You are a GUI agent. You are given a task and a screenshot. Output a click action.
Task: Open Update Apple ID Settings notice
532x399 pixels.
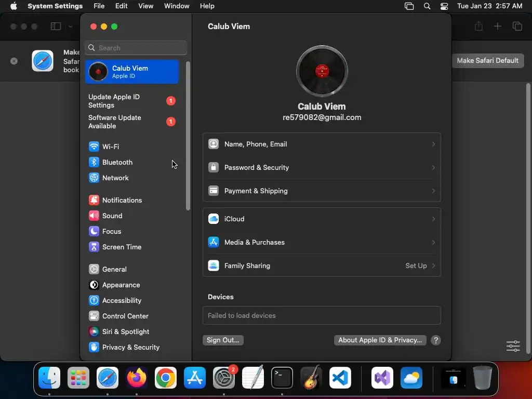132,101
